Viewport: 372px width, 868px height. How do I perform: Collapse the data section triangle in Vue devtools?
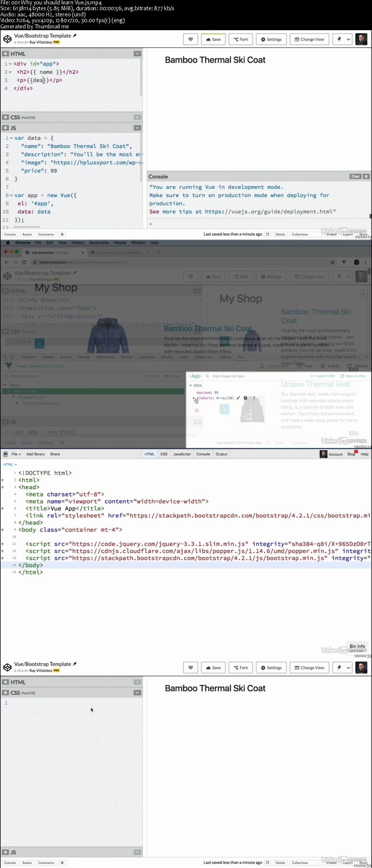click(191, 385)
